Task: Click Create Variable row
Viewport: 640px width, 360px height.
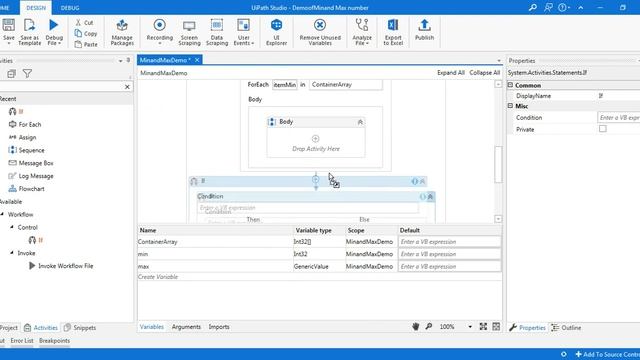Action: click(x=158, y=277)
